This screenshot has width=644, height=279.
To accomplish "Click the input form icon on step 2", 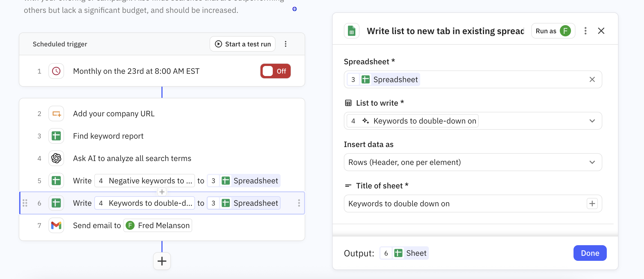I will [x=56, y=114].
